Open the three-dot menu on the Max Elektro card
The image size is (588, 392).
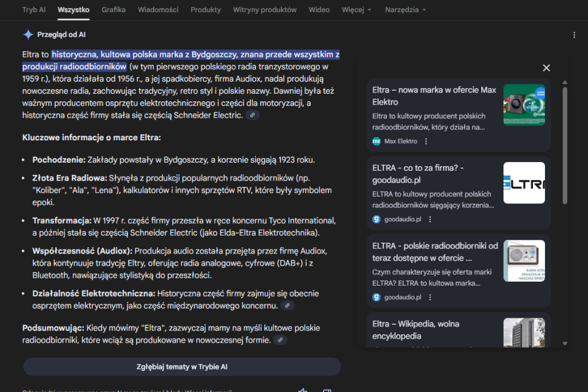426,141
